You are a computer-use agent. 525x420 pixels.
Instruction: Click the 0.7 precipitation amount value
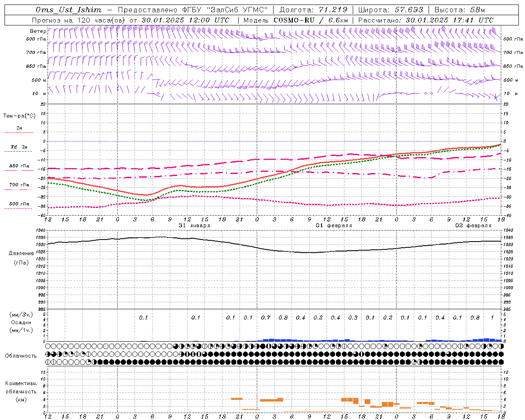pyautogui.click(x=266, y=317)
